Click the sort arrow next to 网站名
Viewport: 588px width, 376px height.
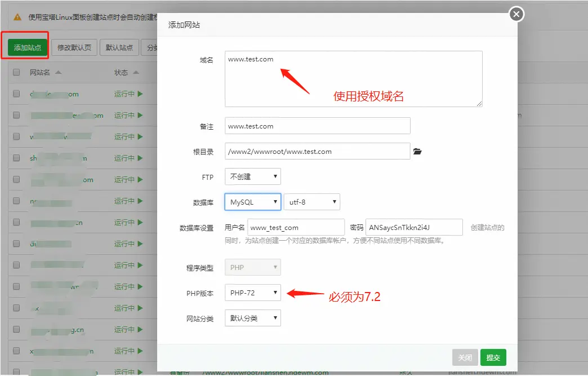tap(59, 73)
